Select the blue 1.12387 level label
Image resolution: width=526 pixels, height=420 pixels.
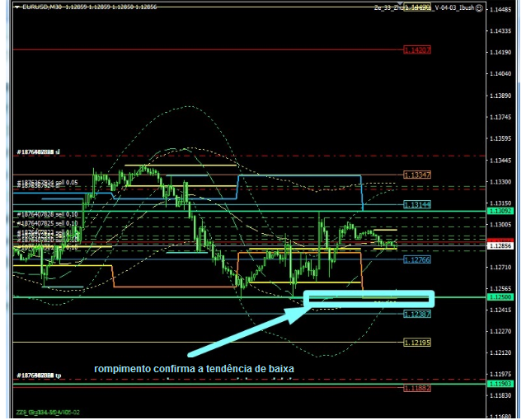coord(417,315)
